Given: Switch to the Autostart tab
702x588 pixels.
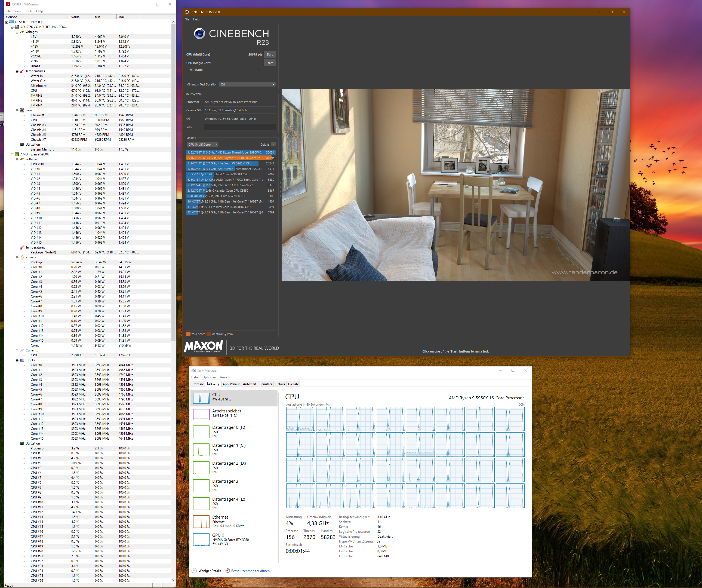Looking at the screenshot, I should coord(250,384).
